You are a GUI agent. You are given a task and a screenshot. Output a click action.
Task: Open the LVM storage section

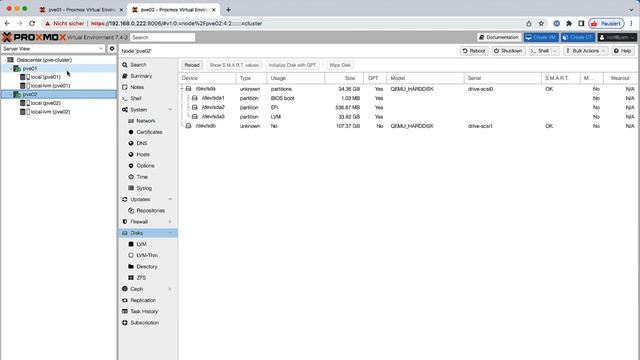(x=141, y=244)
